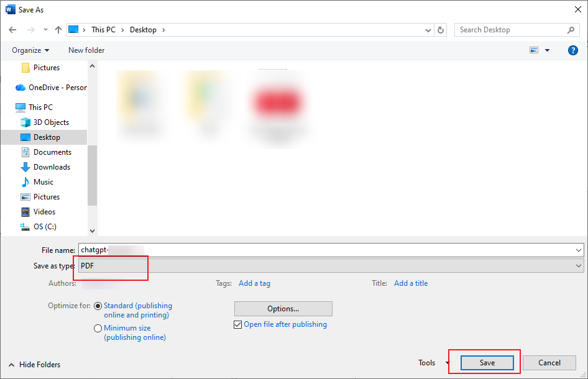The height and width of the screenshot is (379, 588).
Task: Open the Organize menu
Action: coord(30,50)
